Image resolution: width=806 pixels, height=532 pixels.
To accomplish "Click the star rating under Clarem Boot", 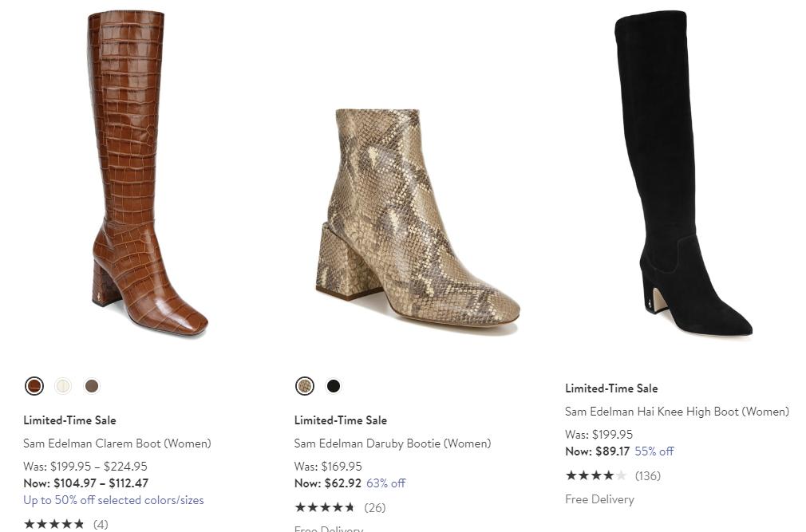I will click(53, 524).
